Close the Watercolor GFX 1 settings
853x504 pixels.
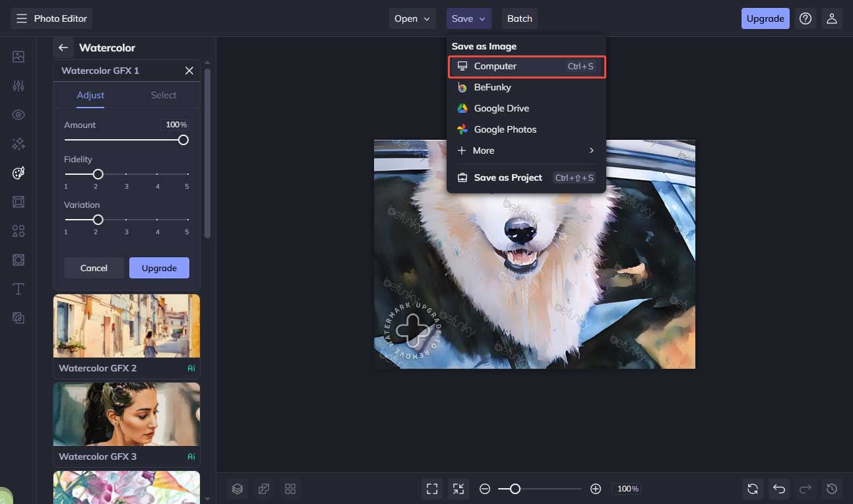pyautogui.click(x=189, y=71)
